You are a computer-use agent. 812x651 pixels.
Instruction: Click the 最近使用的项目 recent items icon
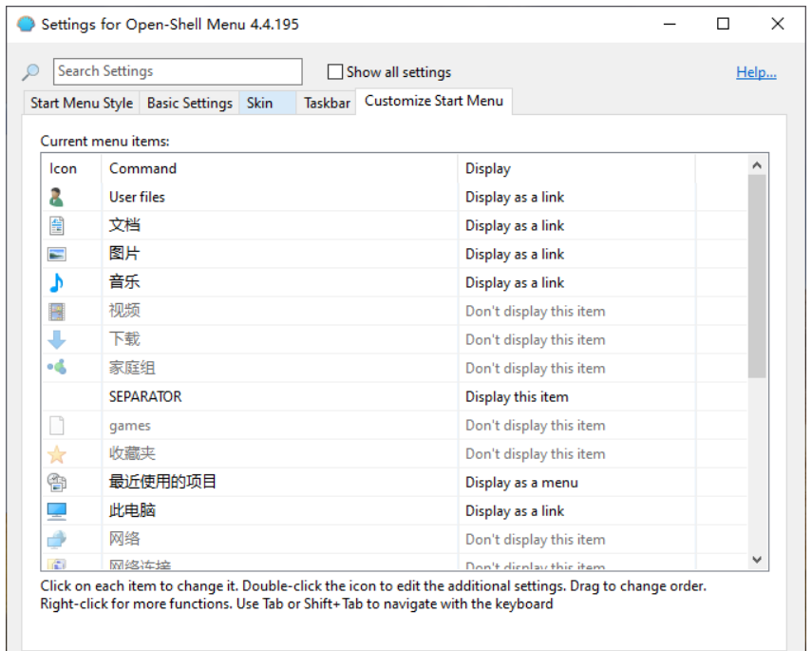pos(57,482)
